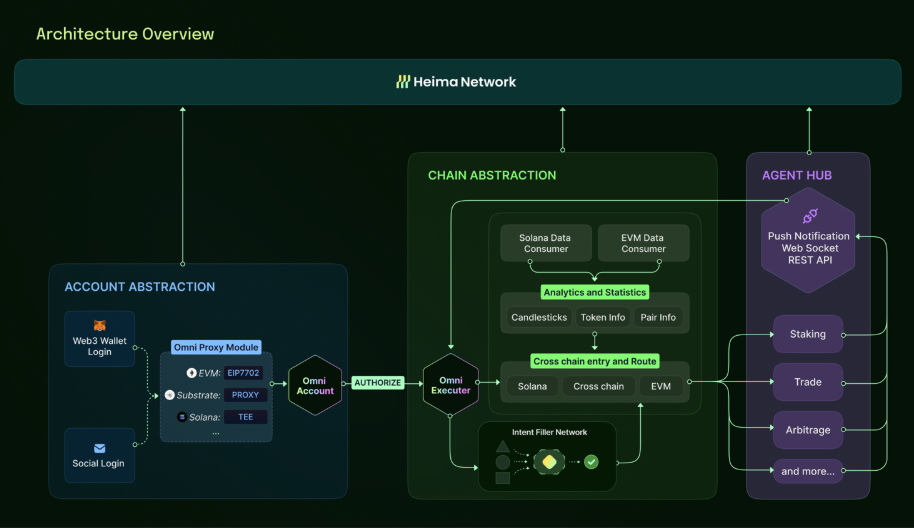Click the MetaMask fox icon
The image size is (914, 528).
coord(99,325)
